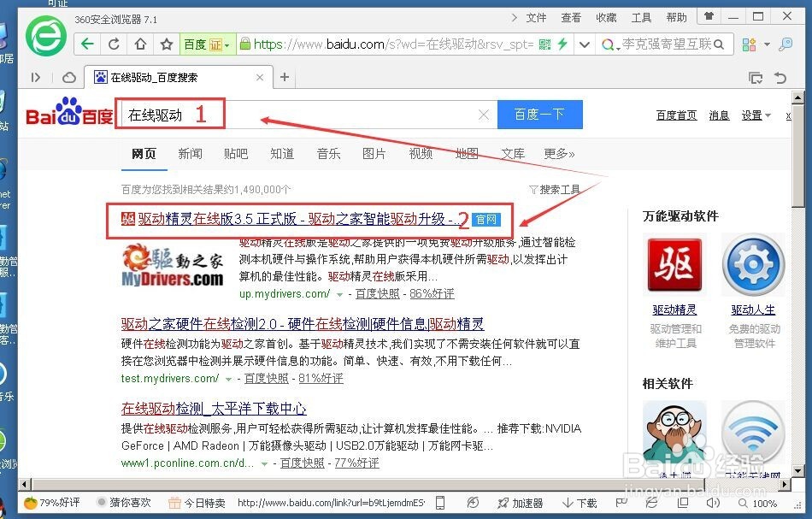Switch to the 文库 search tab

[513, 154]
